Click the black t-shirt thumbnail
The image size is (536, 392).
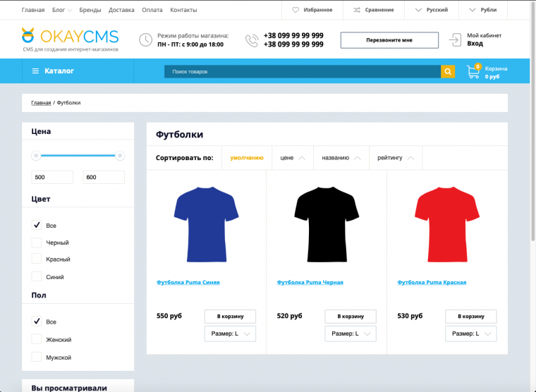pos(327,224)
